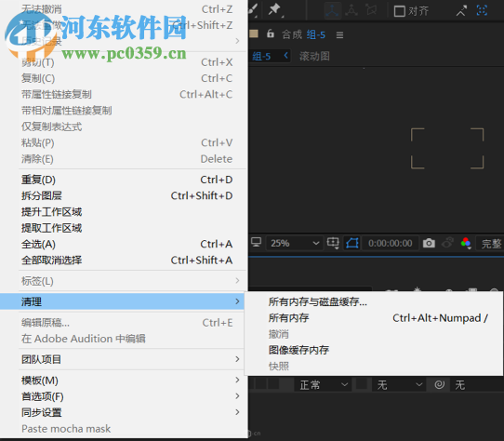Image resolution: width=504 pixels, height=441 pixels.
Task: Expand the 同步设置 arrow
Action: (x=237, y=412)
